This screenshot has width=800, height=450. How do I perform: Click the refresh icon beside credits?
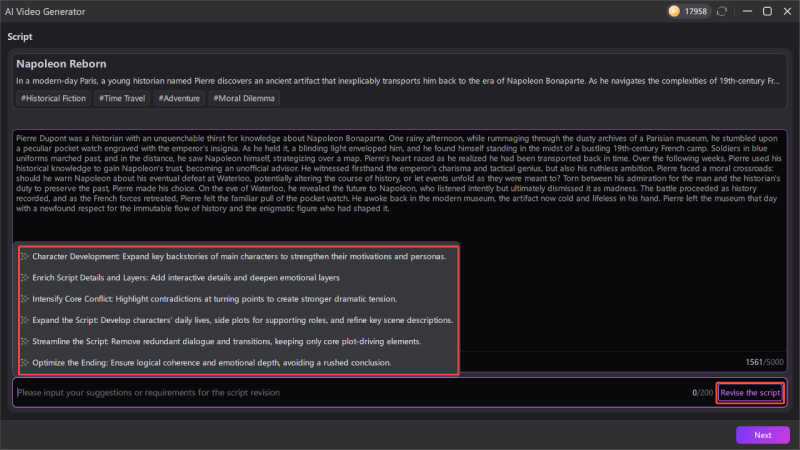[x=724, y=11]
